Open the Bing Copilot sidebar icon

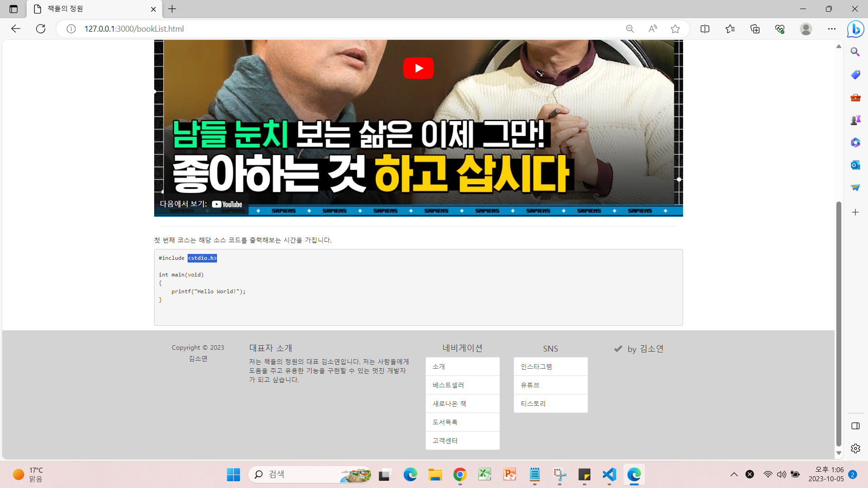pos(855,29)
